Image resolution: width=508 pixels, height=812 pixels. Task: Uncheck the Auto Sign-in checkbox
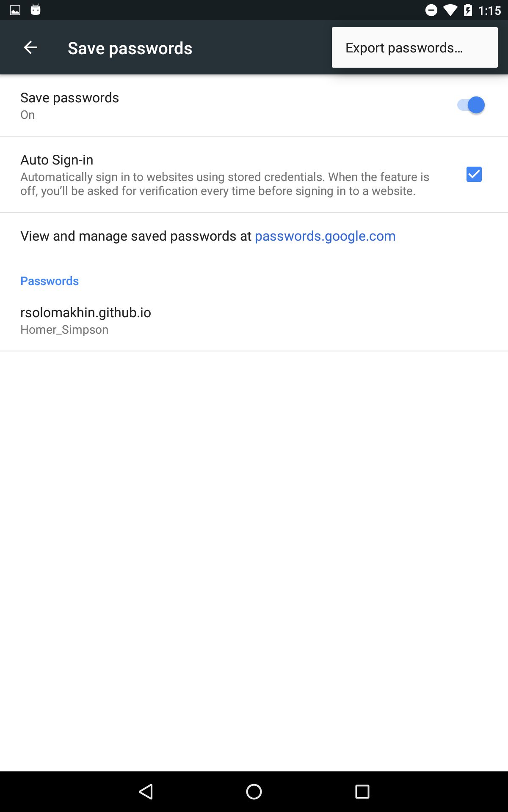474,174
